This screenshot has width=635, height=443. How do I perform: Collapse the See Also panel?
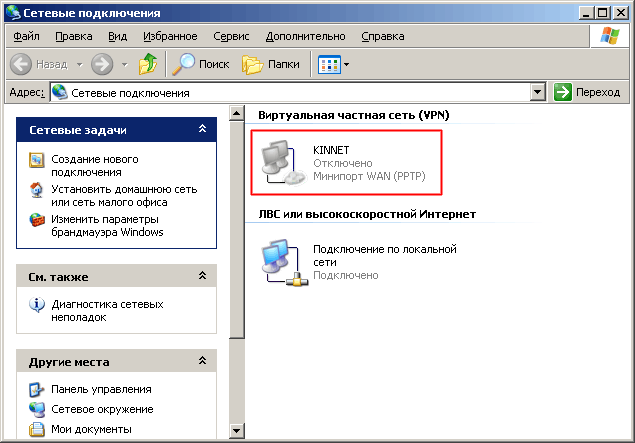pyautogui.click(x=202, y=275)
